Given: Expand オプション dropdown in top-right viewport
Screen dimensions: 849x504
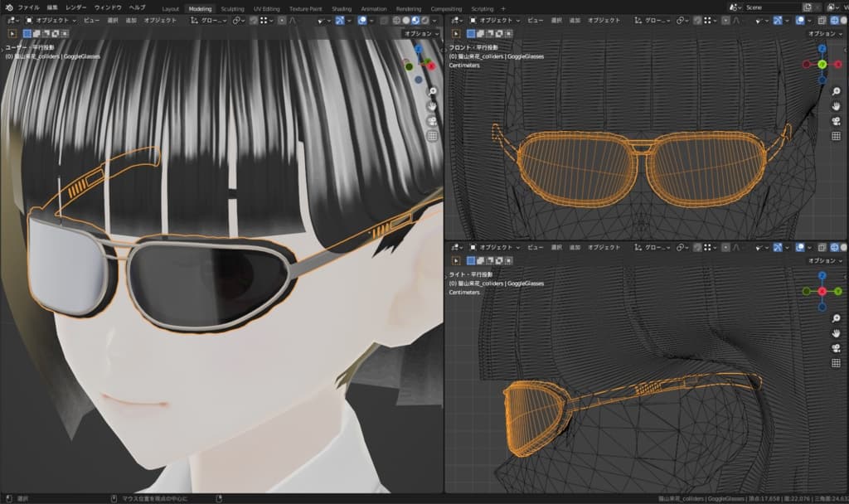Looking at the screenshot, I should 828,33.
